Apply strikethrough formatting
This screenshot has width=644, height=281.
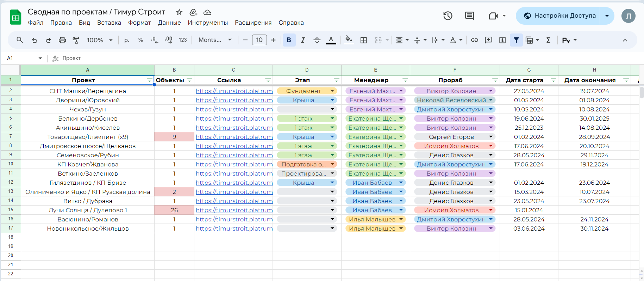tap(317, 40)
